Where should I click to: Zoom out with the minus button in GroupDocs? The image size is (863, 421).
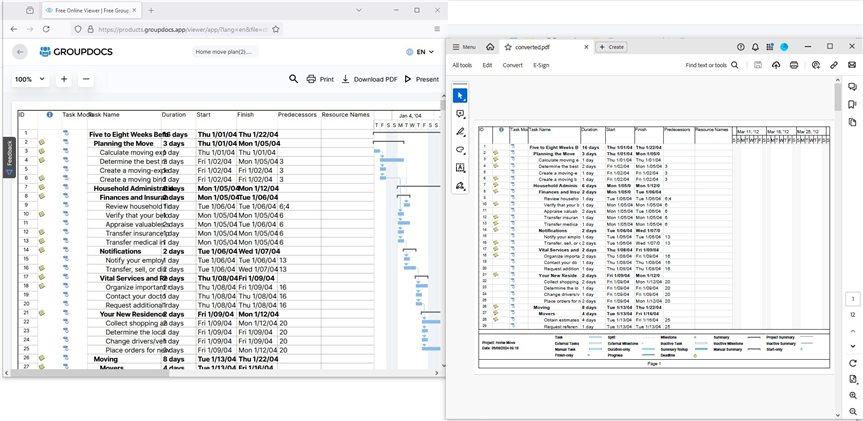pyautogui.click(x=86, y=79)
